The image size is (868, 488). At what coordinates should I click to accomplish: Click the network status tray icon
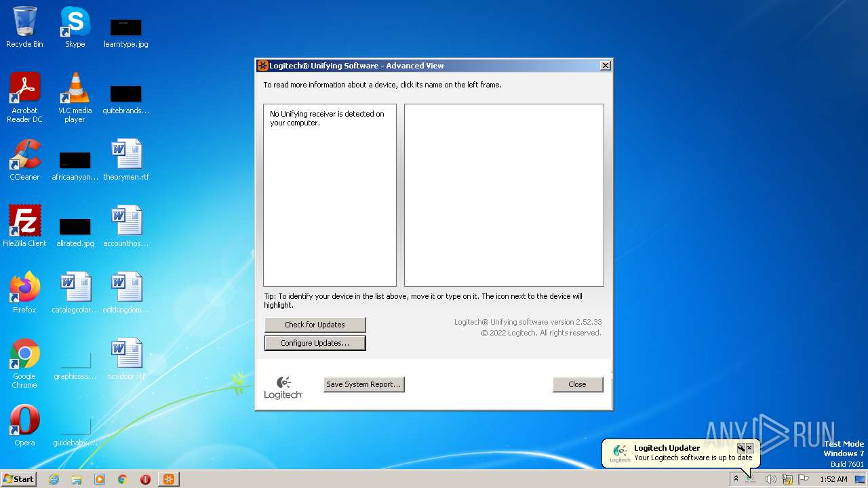point(787,479)
